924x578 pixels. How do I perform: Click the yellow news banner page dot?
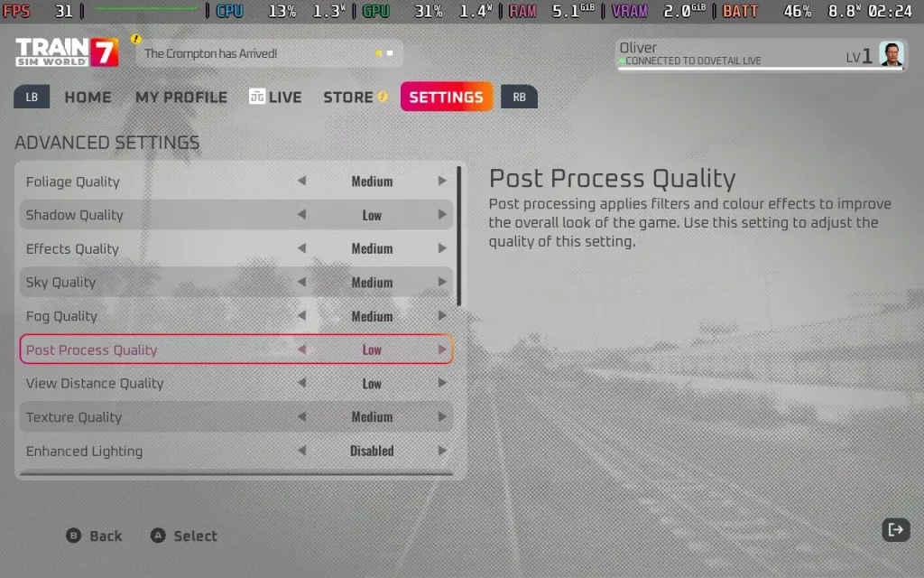point(378,53)
